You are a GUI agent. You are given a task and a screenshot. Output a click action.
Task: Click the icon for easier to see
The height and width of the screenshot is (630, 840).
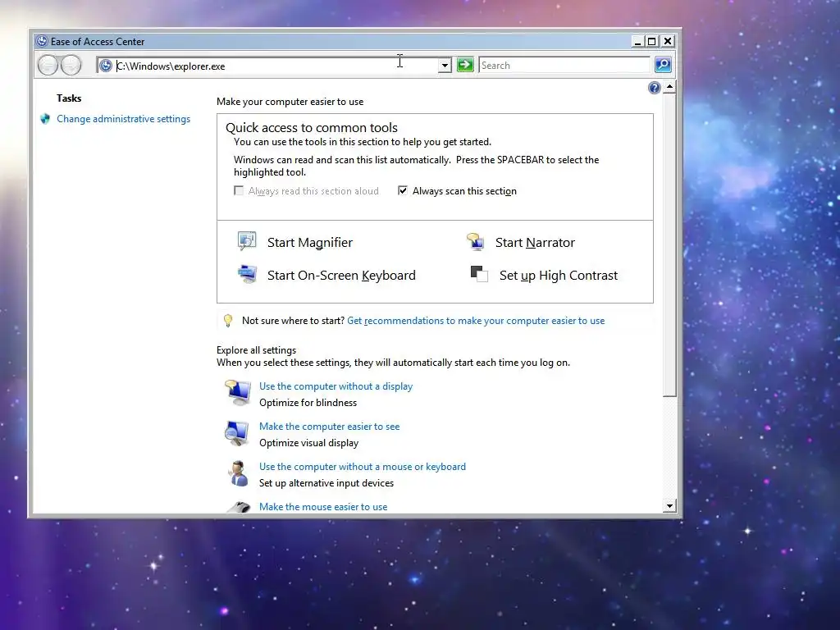pyautogui.click(x=237, y=433)
